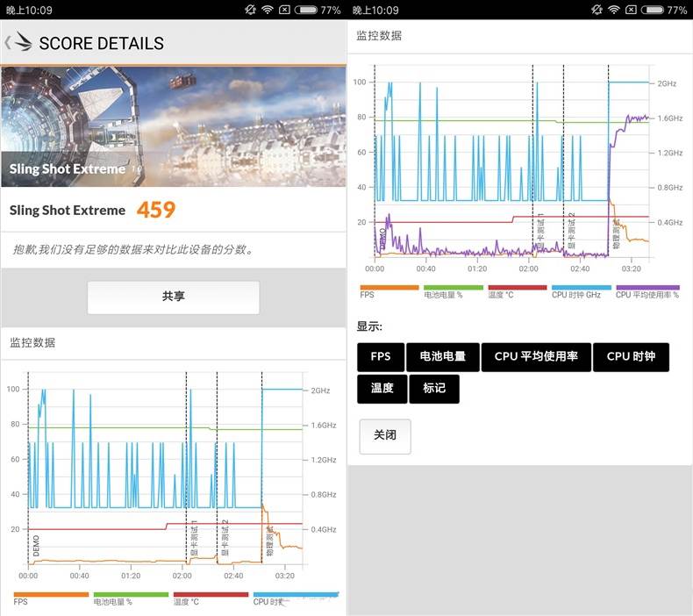Toggle the 温度 display button

pos(382,389)
